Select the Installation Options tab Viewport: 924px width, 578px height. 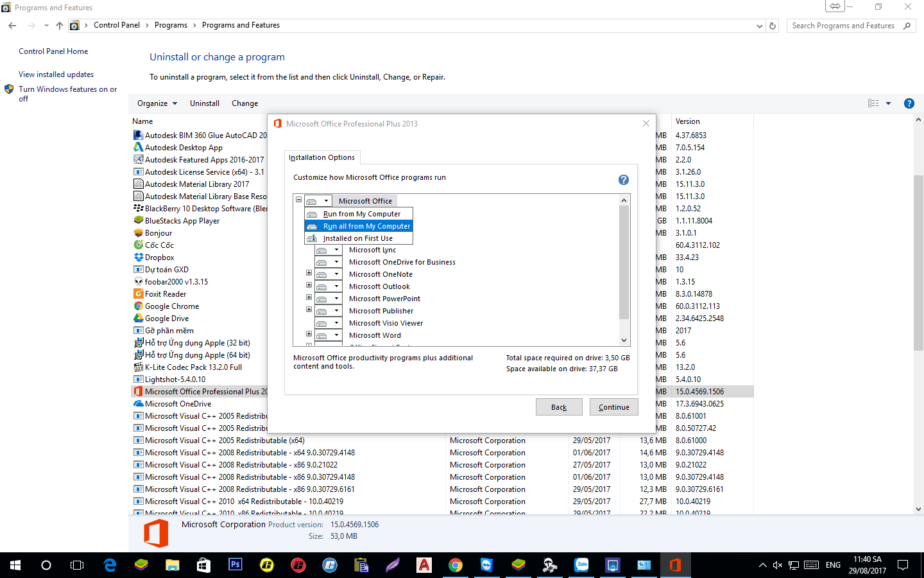(321, 157)
